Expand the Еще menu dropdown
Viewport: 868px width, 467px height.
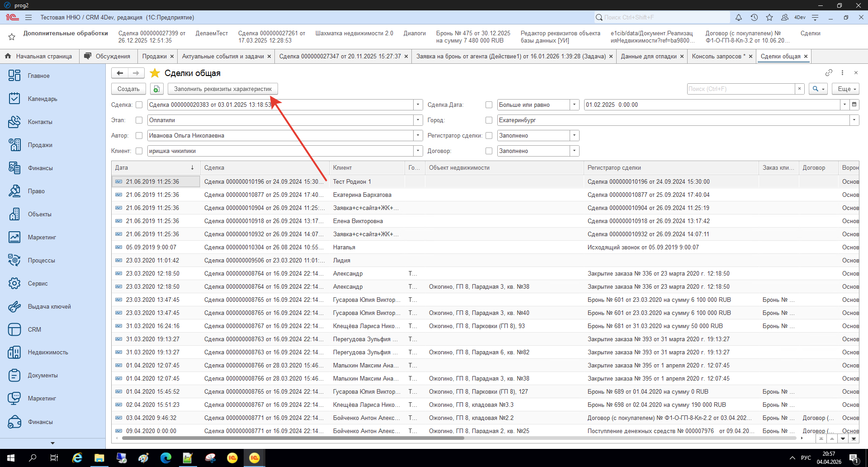847,89
